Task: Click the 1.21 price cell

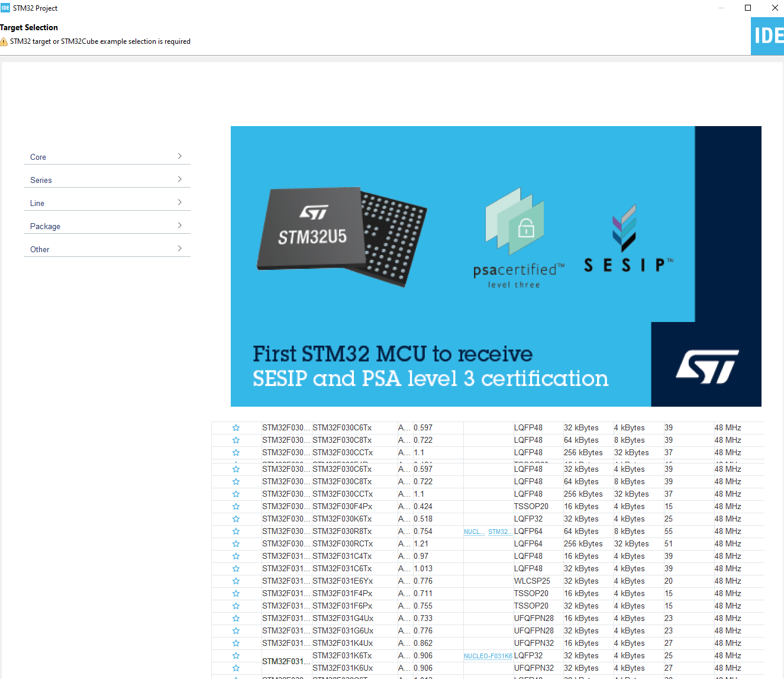Action: [421, 543]
